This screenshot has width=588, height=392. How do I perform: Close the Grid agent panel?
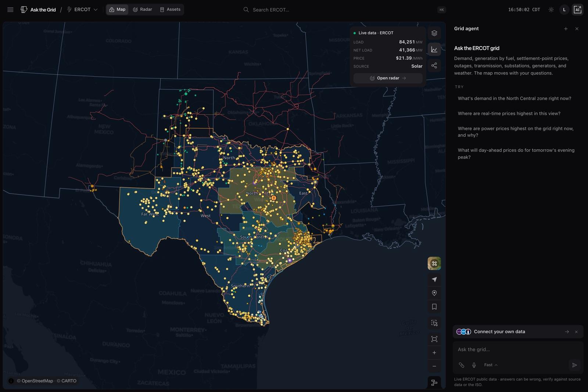[x=577, y=29]
